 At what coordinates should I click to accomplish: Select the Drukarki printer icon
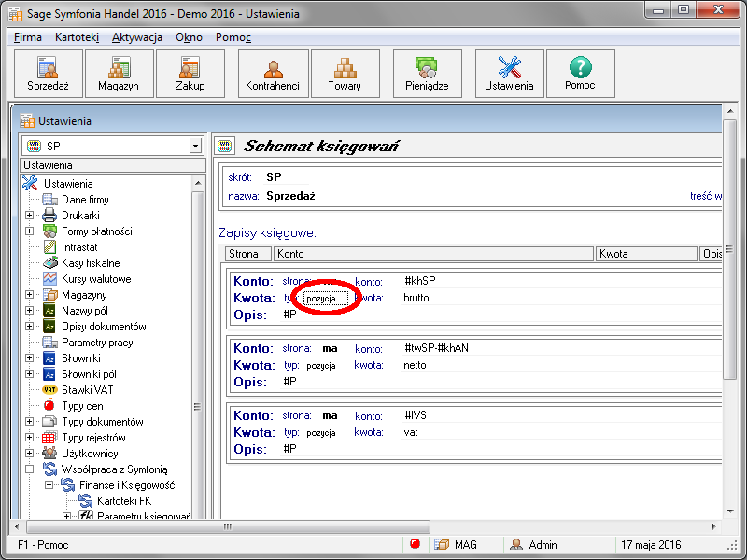[x=49, y=216]
